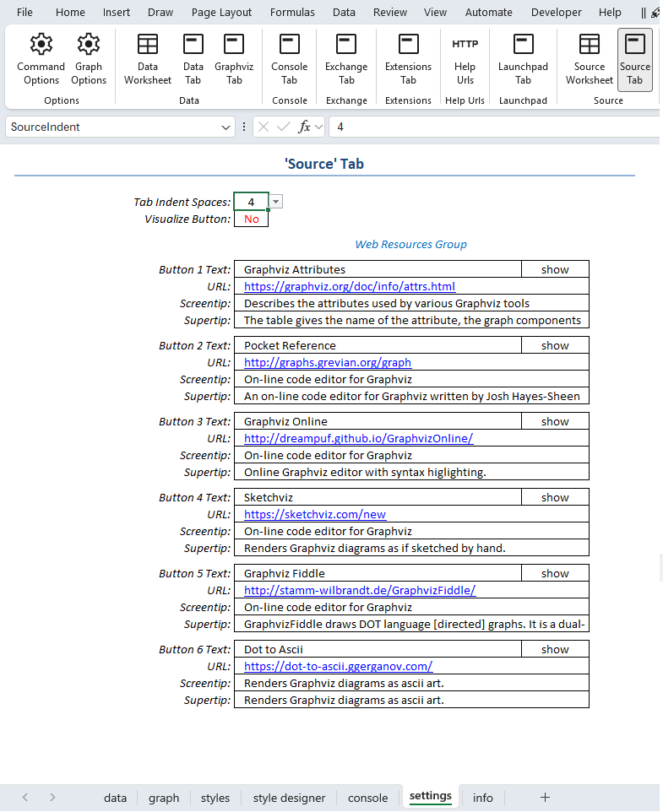Viewport: 663px width, 812px height.
Task: Open the style designer sheet tab
Action: pyautogui.click(x=289, y=798)
